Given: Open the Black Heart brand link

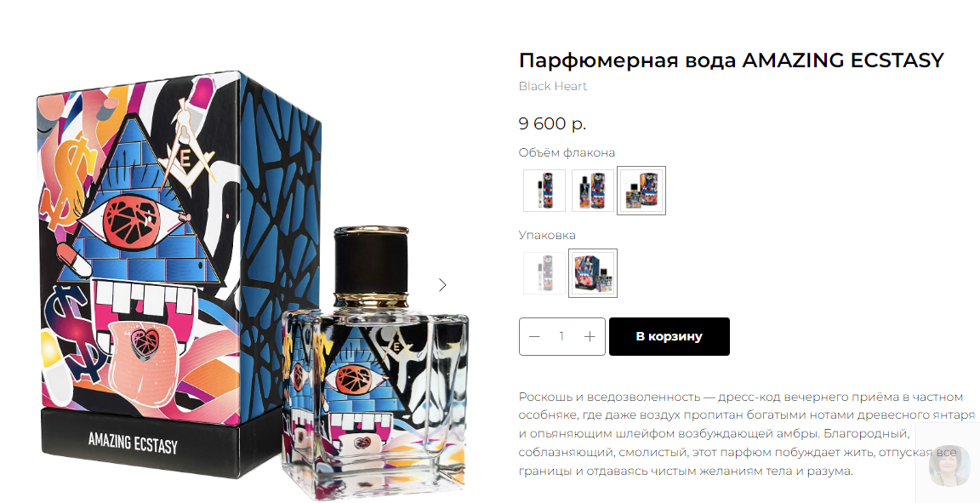Looking at the screenshot, I should point(552,86).
